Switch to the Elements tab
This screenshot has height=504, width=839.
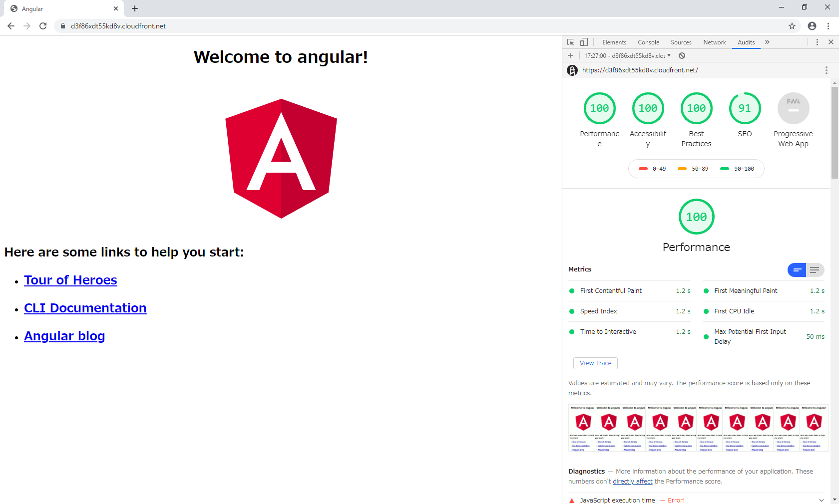pyautogui.click(x=614, y=42)
